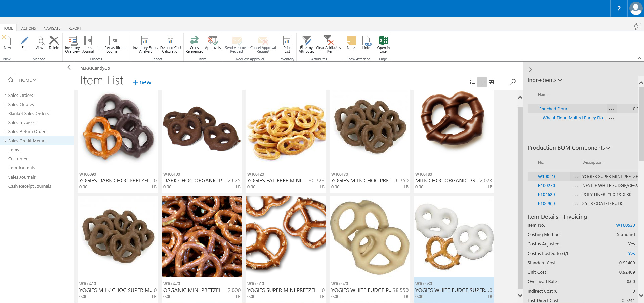The image size is (644, 303).
Task: Expand Sales Return Orders node
Action: (x=5, y=131)
